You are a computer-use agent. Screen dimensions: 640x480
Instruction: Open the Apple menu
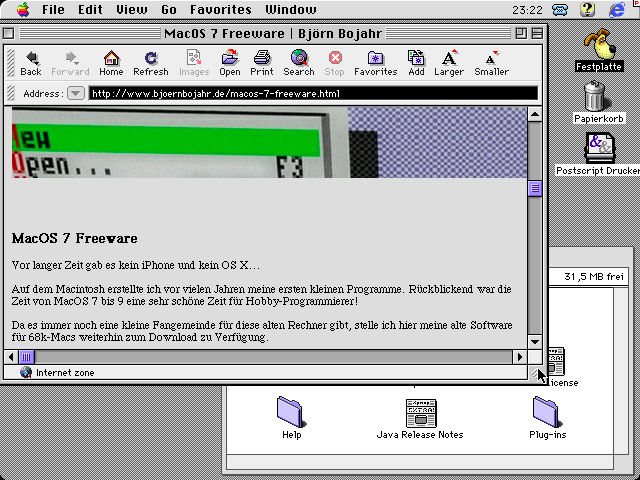pyautogui.click(x=23, y=9)
